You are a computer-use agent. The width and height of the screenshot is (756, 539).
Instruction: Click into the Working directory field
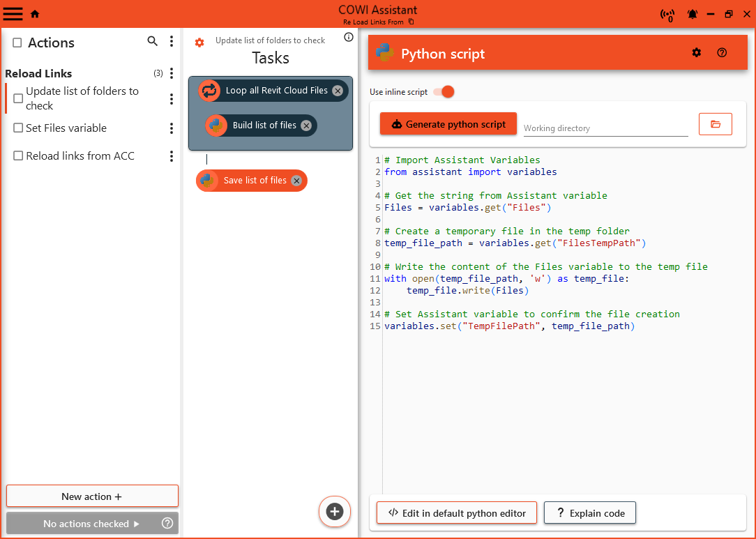pyautogui.click(x=605, y=128)
